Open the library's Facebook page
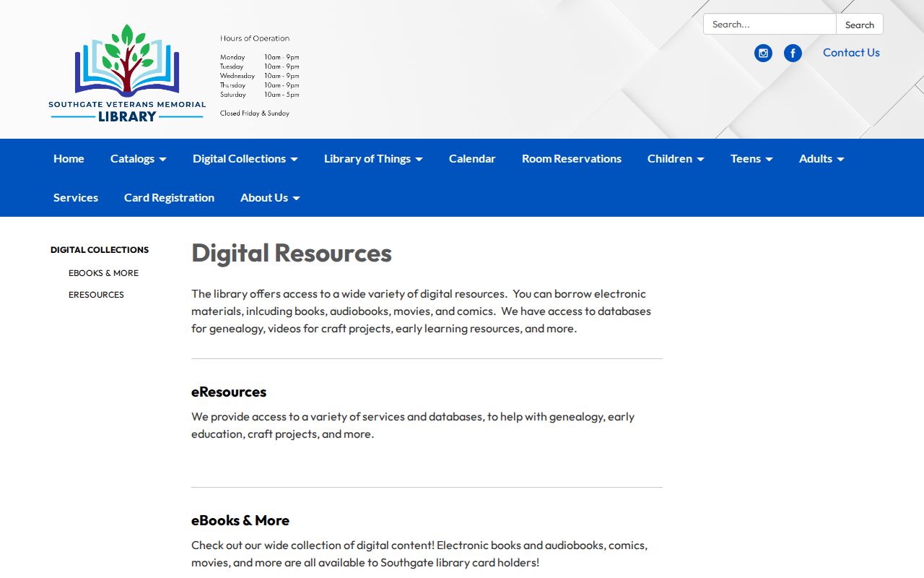Screen dimensions: 924x578 (793, 53)
